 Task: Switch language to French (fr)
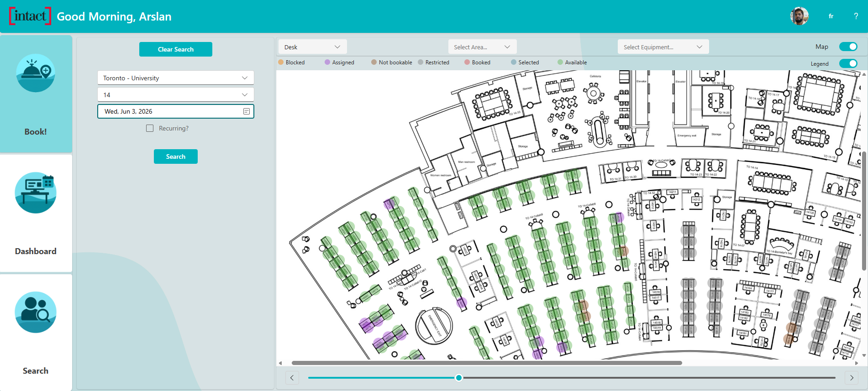tap(831, 16)
